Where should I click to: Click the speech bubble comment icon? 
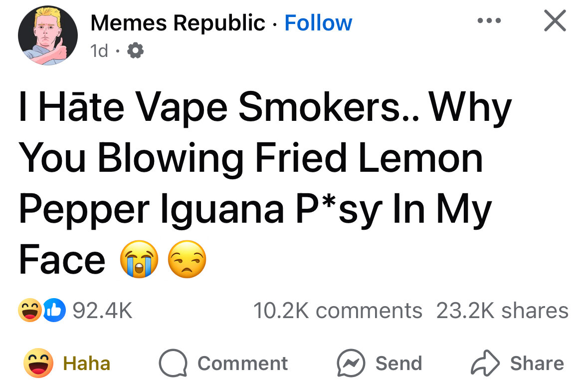point(173,363)
